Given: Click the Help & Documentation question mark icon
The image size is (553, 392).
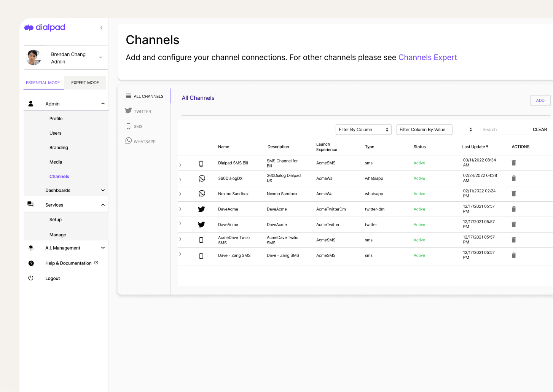Looking at the screenshot, I should click(x=31, y=263).
